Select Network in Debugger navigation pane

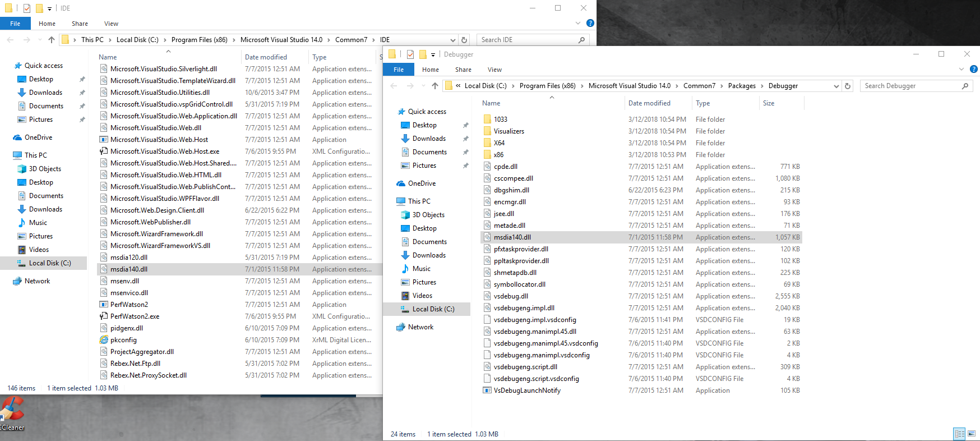coord(420,327)
